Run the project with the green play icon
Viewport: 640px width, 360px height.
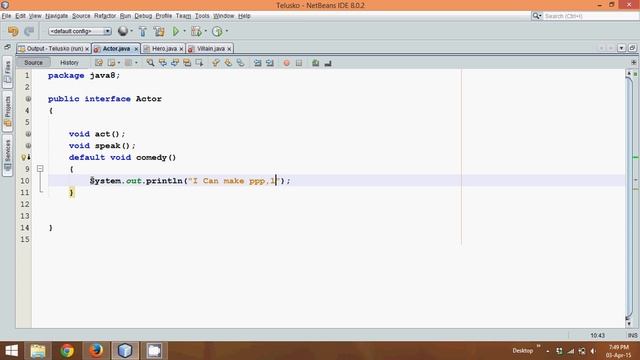click(176, 31)
